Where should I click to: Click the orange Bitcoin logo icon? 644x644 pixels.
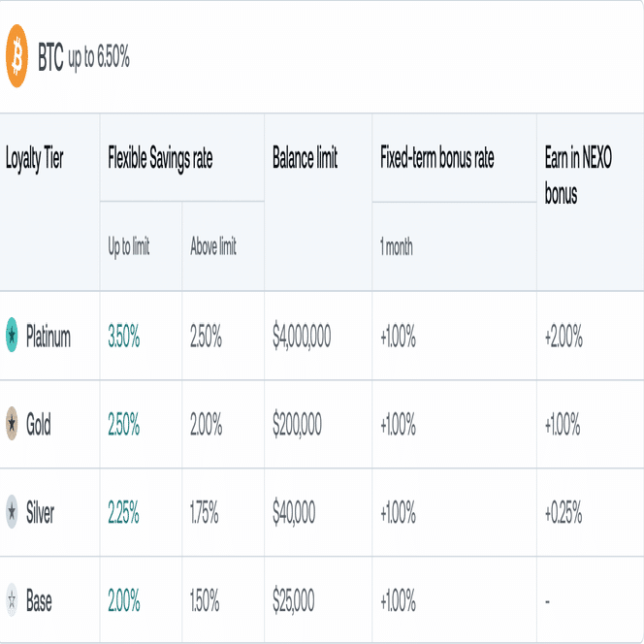(x=17, y=56)
